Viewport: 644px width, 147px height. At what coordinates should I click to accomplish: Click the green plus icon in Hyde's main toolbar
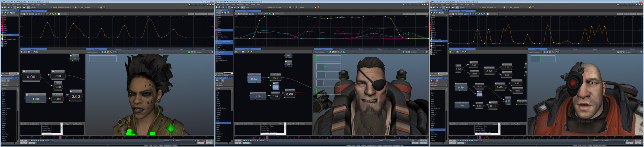pyautogui.click(x=290, y=7)
